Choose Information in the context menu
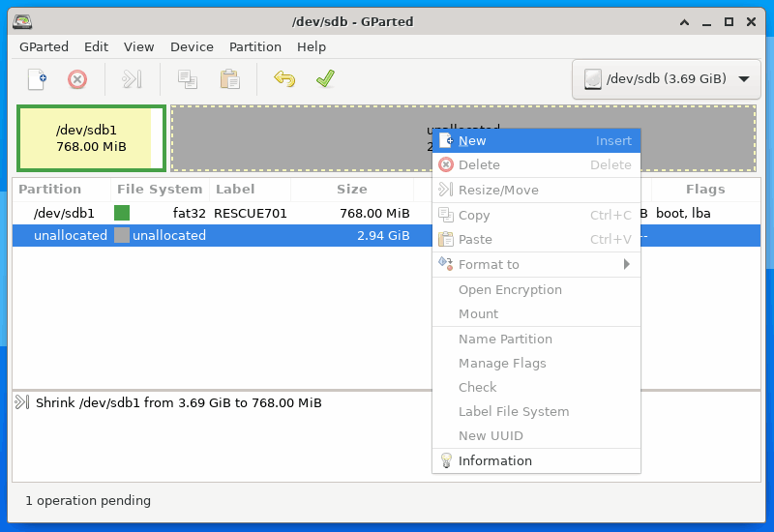This screenshot has width=774, height=532. pyautogui.click(x=536, y=461)
